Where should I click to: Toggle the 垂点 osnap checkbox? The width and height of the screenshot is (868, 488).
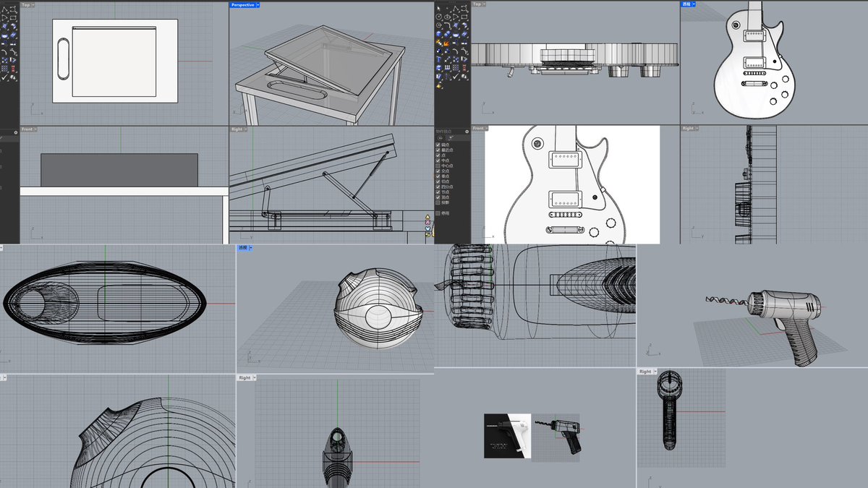point(438,176)
